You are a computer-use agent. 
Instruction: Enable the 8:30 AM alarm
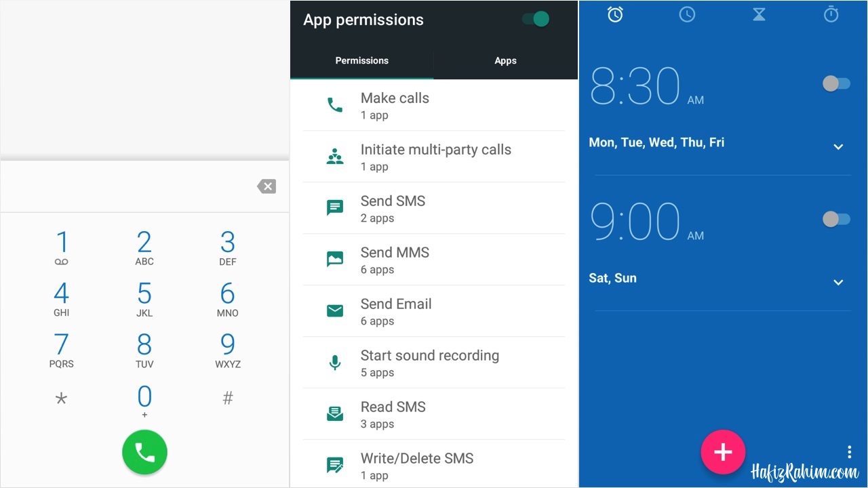coord(836,83)
